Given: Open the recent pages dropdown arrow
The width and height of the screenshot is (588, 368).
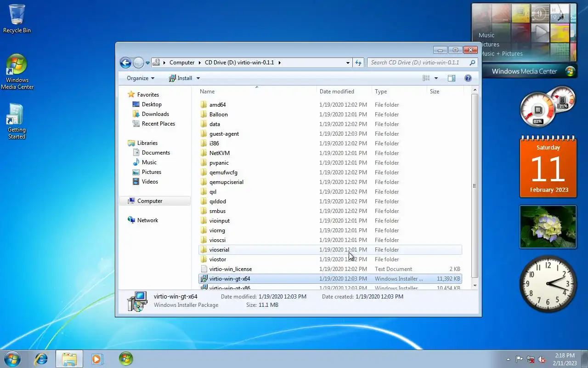Looking at the screenshot, I should tap(148, 63).
